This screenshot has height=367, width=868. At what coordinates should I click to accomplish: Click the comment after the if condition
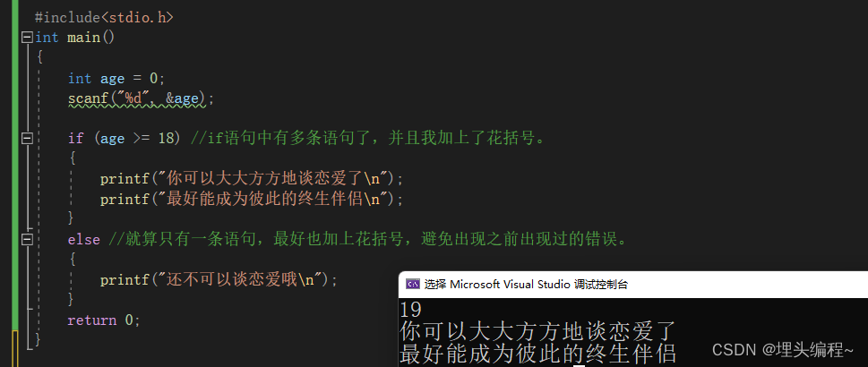[368, 138]
